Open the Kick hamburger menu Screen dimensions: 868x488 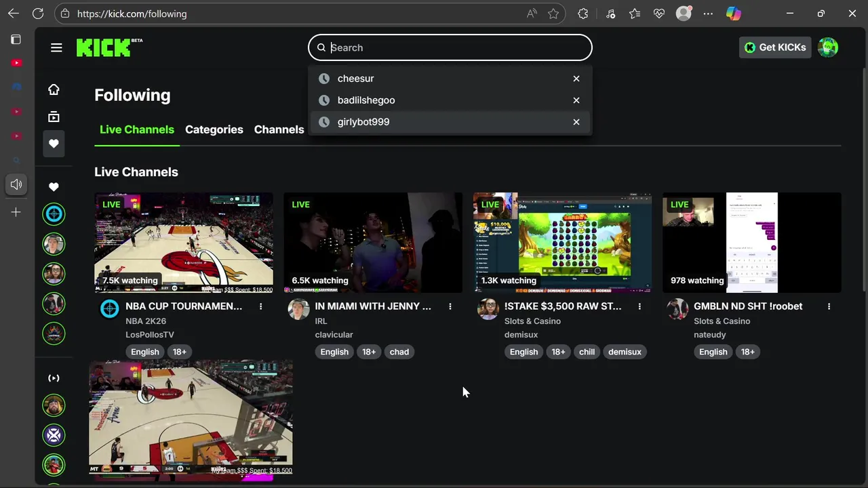click(x=56, y=47)
